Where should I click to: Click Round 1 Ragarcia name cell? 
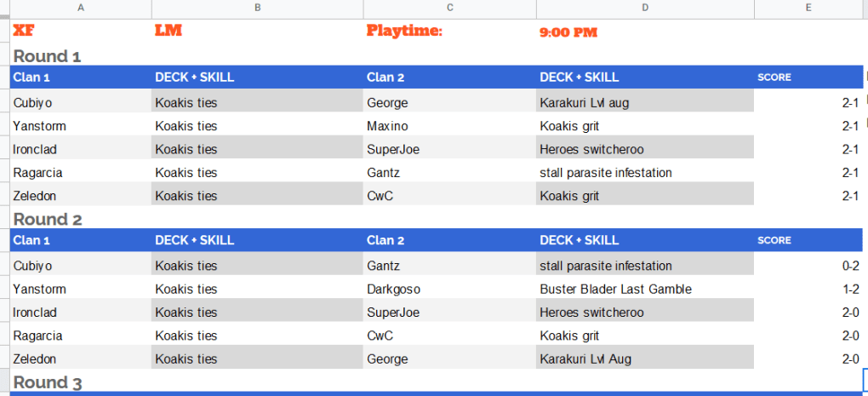pyautogui.click(x=81, y=172)
